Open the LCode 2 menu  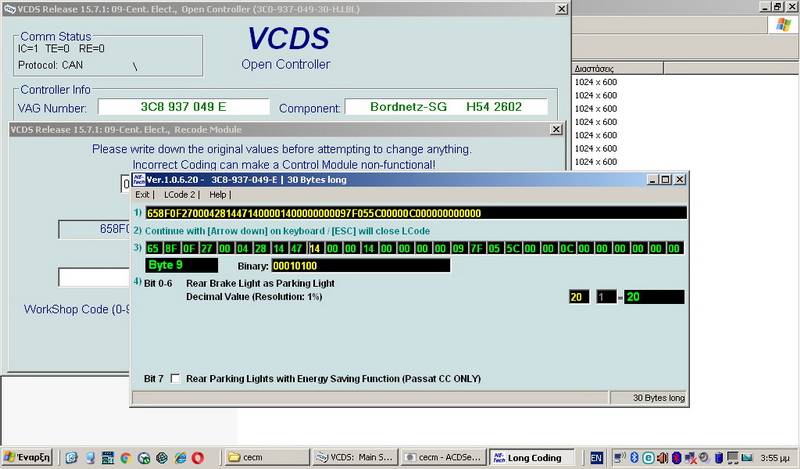point(180,194)
